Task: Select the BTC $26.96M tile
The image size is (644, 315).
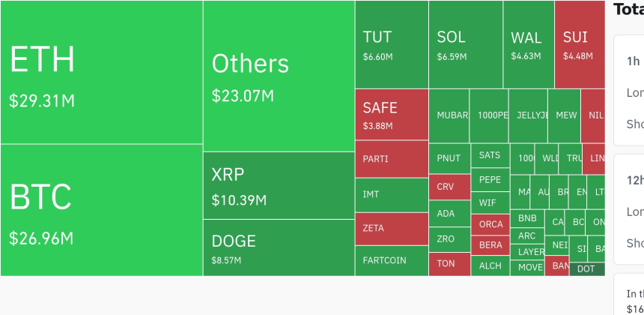Action: (x=101, y=210)
